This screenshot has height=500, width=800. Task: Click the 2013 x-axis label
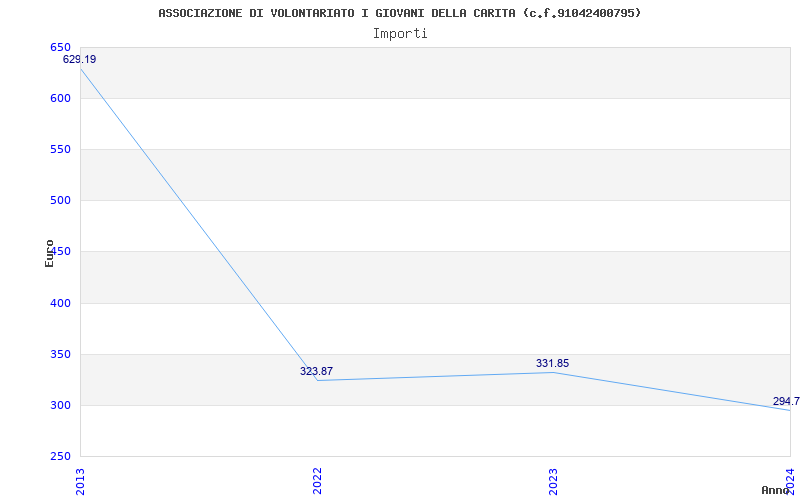tap(81, 481)
